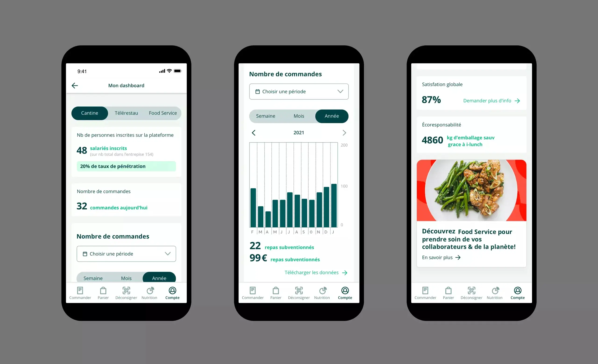This screenshot has width=598, height=364.
Task: Select the Cantine tab
Action: click(89, 113)
